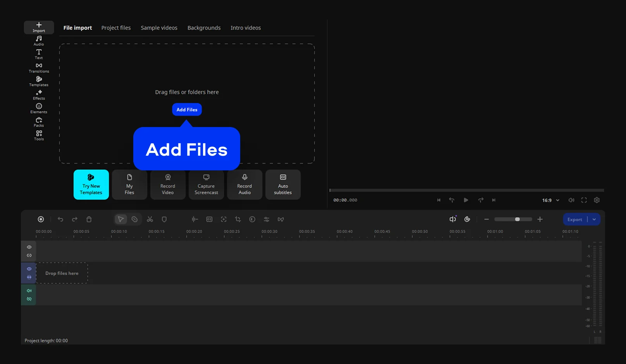Open the Intro videos tab

(x=246, y=28)
